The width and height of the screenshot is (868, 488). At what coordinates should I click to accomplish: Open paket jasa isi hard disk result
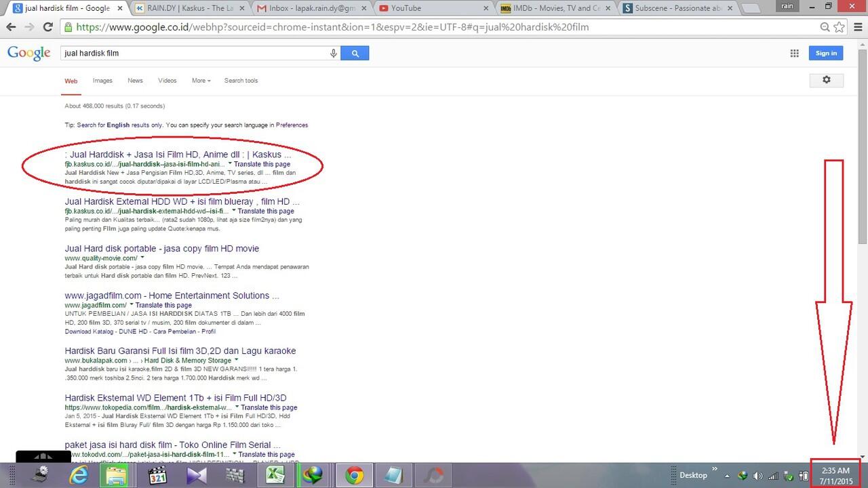click(x=173, y=445)
